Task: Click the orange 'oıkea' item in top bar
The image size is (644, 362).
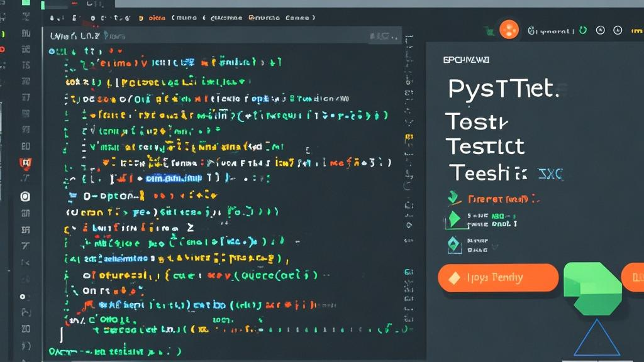Action: click(x=157, y=18)
